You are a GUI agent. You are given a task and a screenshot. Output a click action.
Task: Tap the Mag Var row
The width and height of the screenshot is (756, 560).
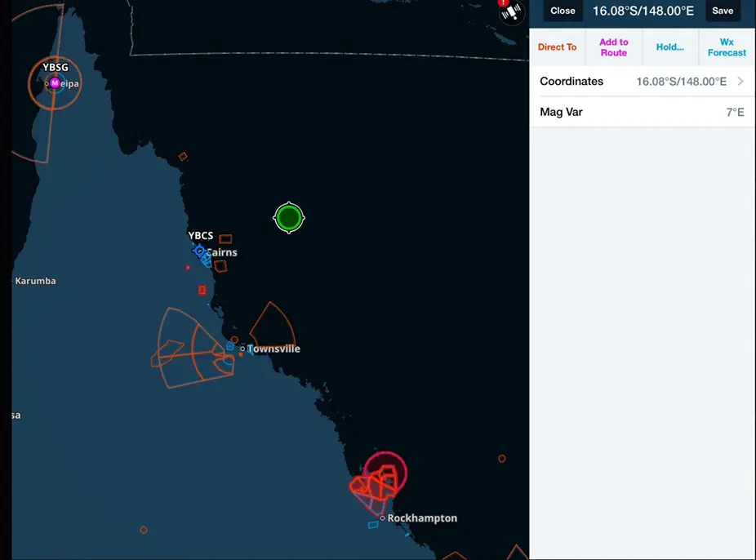click(x=641, y=112)
